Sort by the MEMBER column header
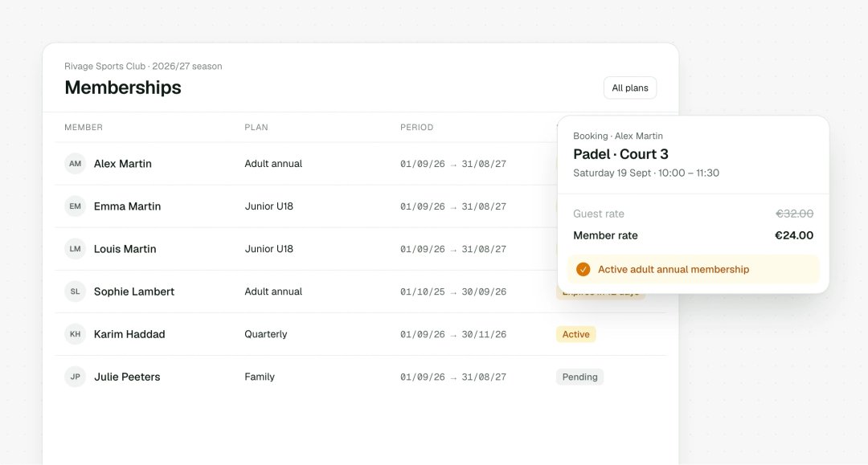This screenshot has width=868, height=465. 84,127
